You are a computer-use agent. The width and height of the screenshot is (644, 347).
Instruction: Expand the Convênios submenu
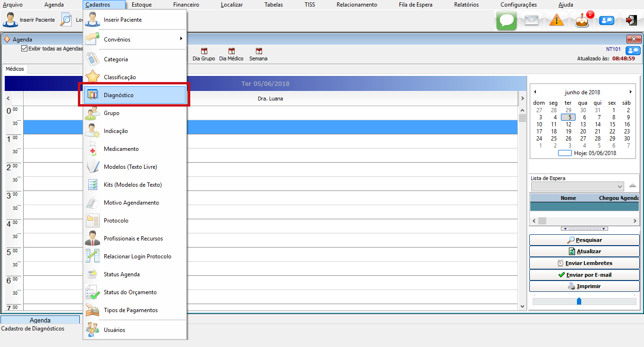tap(135, 40)
